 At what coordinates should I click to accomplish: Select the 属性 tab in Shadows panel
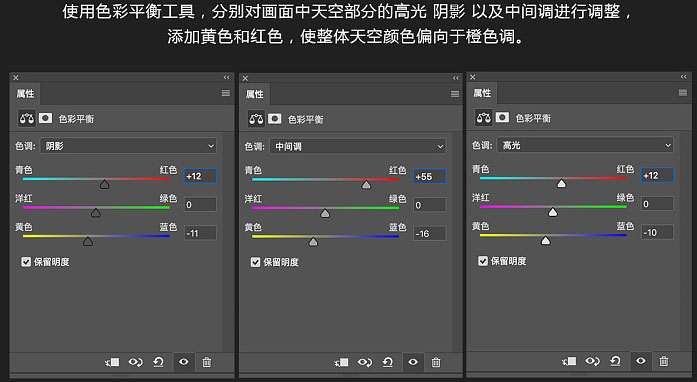[x=25, y=94]
